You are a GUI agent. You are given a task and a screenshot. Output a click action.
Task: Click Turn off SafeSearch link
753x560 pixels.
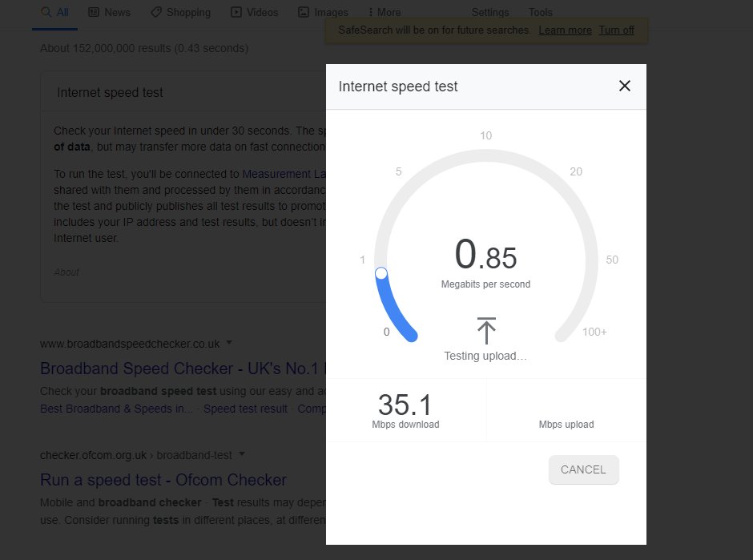[616, 30]
